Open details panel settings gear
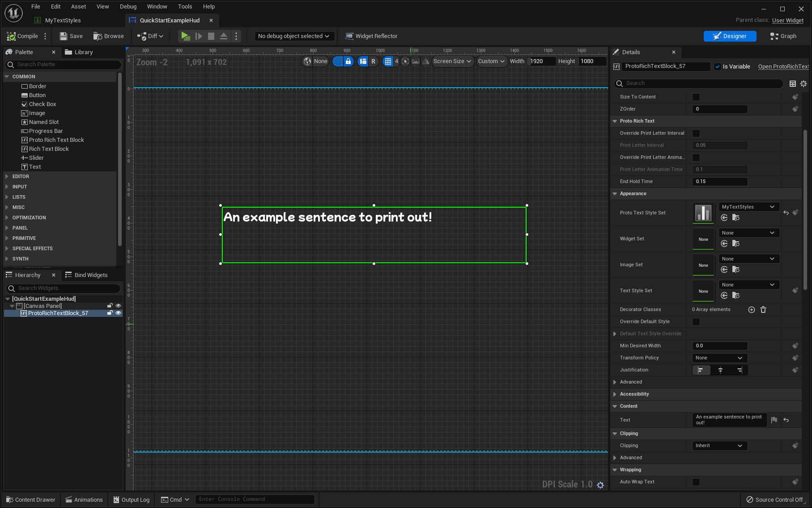The image size is (812, 508). (x=803, y=84)
